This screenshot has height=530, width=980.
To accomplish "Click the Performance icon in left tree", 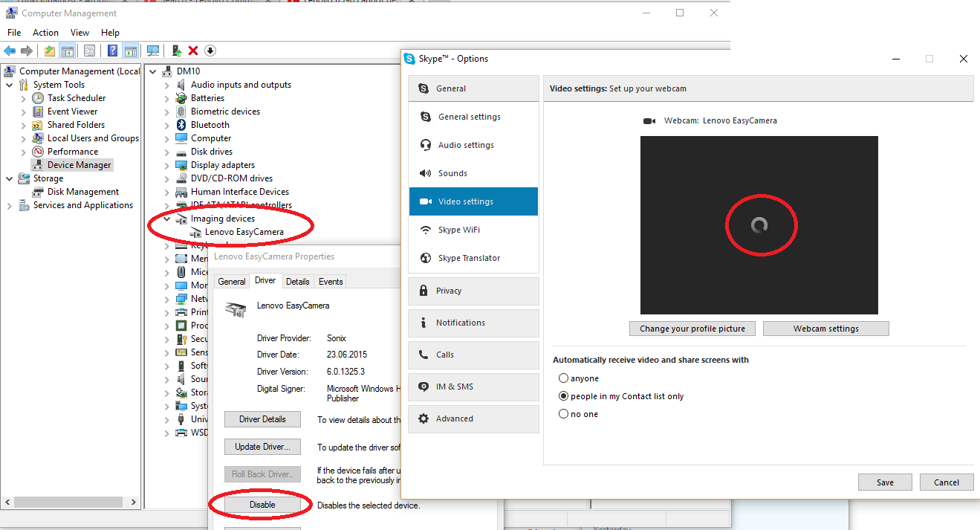I will tap(38, 152).
